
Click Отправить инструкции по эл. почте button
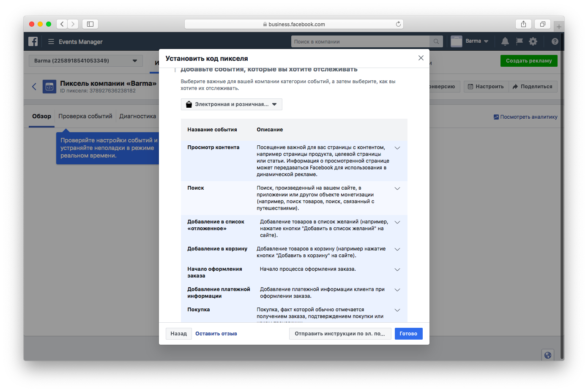click(340, 334)
